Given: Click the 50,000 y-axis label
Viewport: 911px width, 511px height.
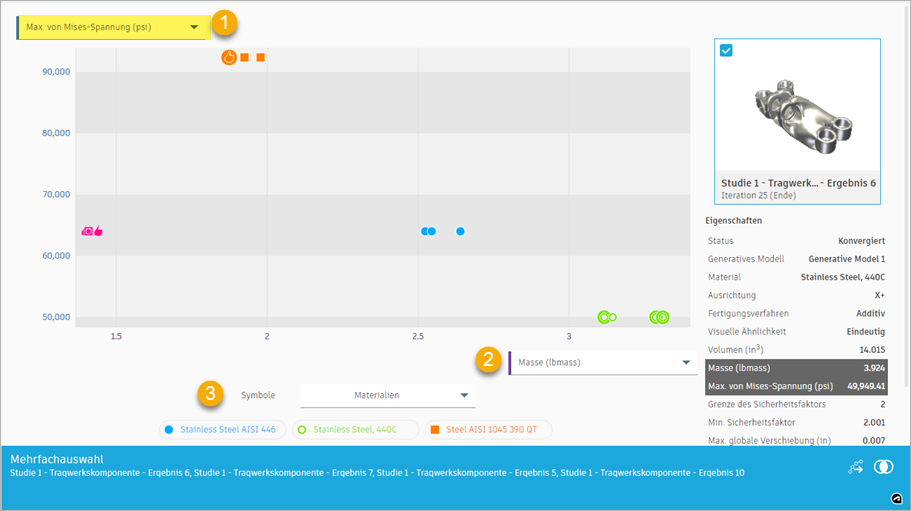Looking at the screenshot, I should 56,317.
